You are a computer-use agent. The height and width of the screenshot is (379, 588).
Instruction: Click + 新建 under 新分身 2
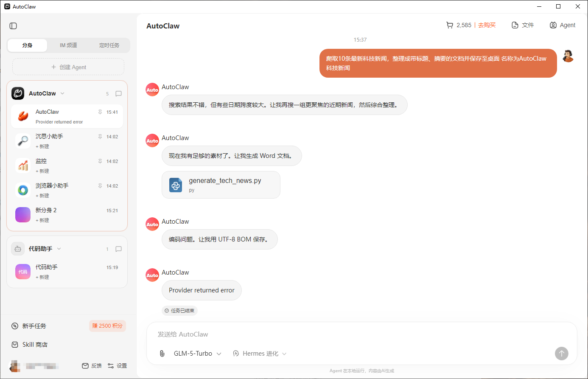[x=42, y=220]
